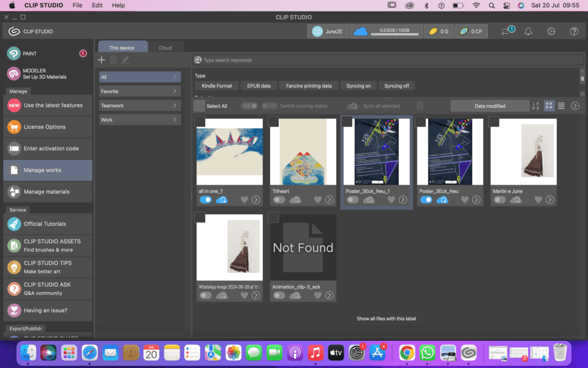This screenshot has height=368, width=588.
Task: Favorite the Triheart work with heart icon
Action: [317, 200]
